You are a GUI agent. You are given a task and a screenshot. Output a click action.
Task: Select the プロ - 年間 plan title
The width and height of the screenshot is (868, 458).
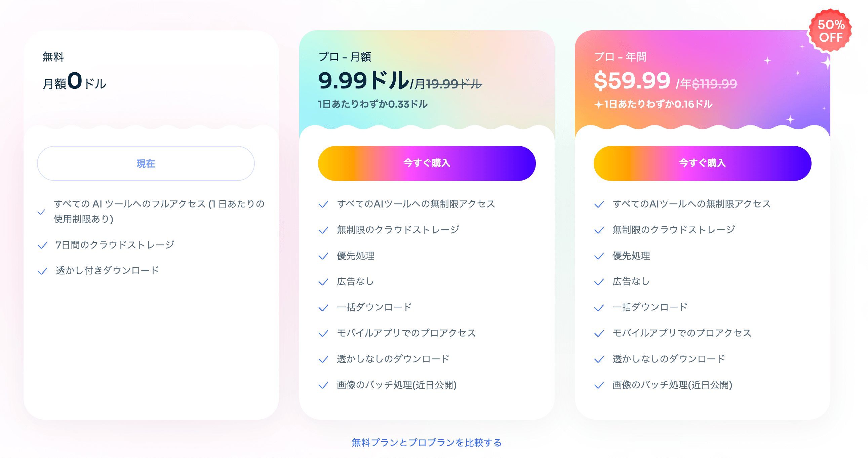(x=620, y=57)
